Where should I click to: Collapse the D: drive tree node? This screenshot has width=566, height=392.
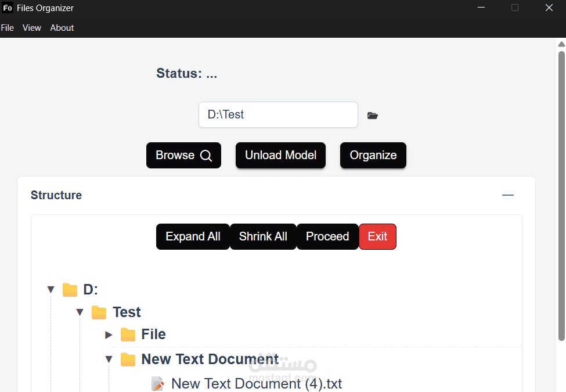click(x=51, y=289)
